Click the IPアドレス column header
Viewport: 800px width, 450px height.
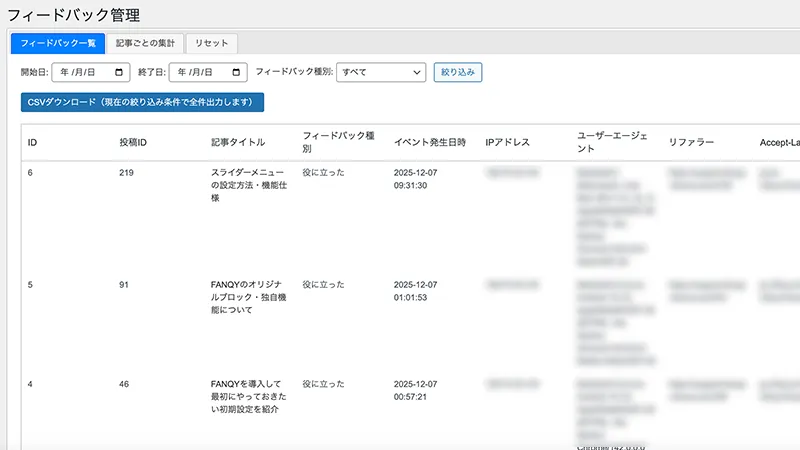[x=508, y=142]
